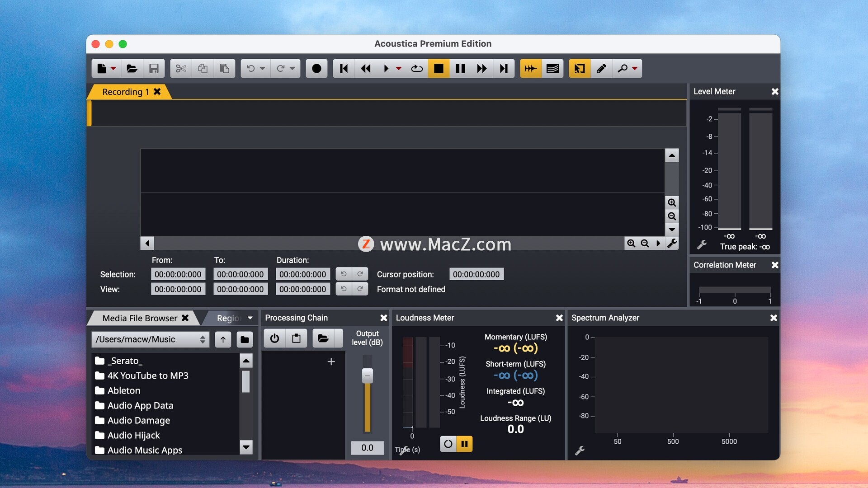868x488 pixels.
Task: Zoom out horizontally on the timeline
Action: click(645, 243)
